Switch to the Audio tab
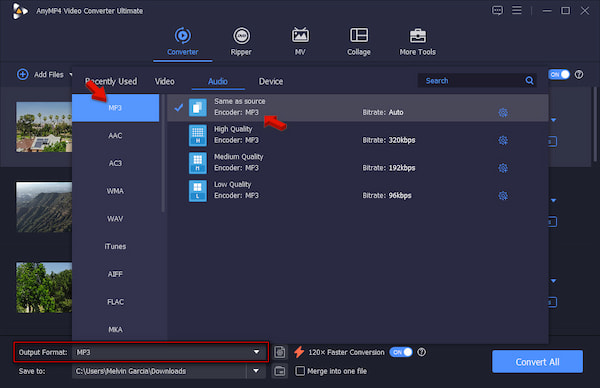This screenshot has width=600, height=388. pos(218,81)
